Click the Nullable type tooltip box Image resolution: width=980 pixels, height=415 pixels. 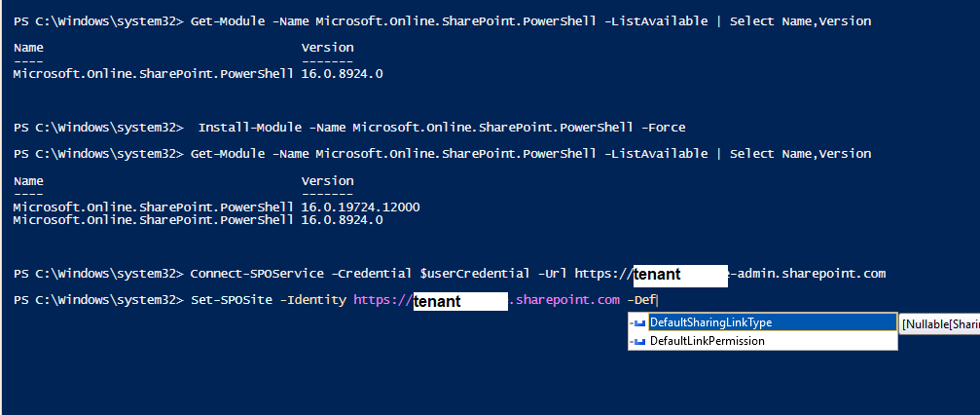point(939,322)
